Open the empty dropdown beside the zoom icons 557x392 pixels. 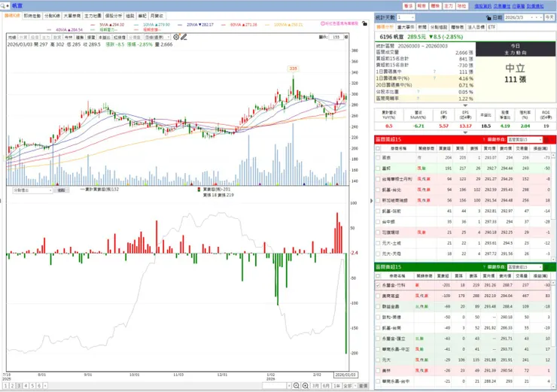(x=277, y=386)
